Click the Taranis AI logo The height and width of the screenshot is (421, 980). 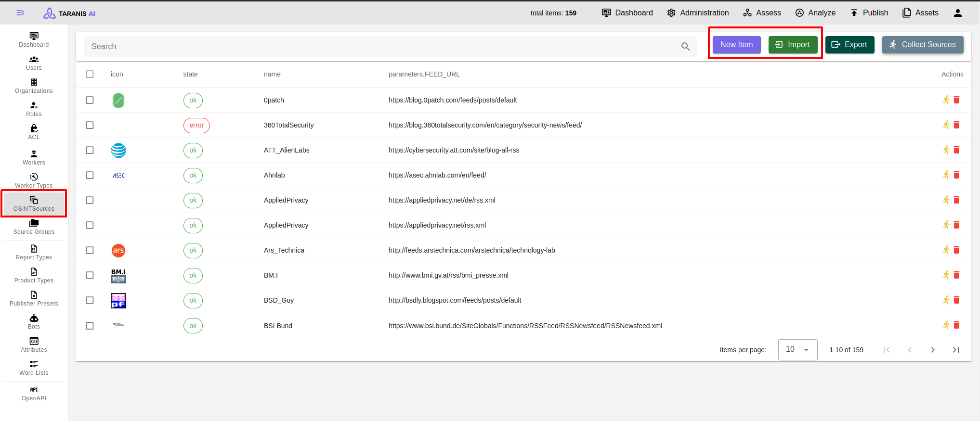(69, 13)
